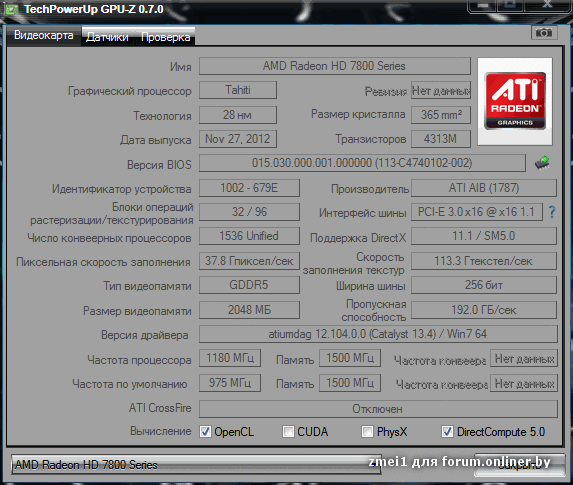Click the camera screenshot icon
Viewport: 573px width, 485px height.
click(x=544, y=33)
